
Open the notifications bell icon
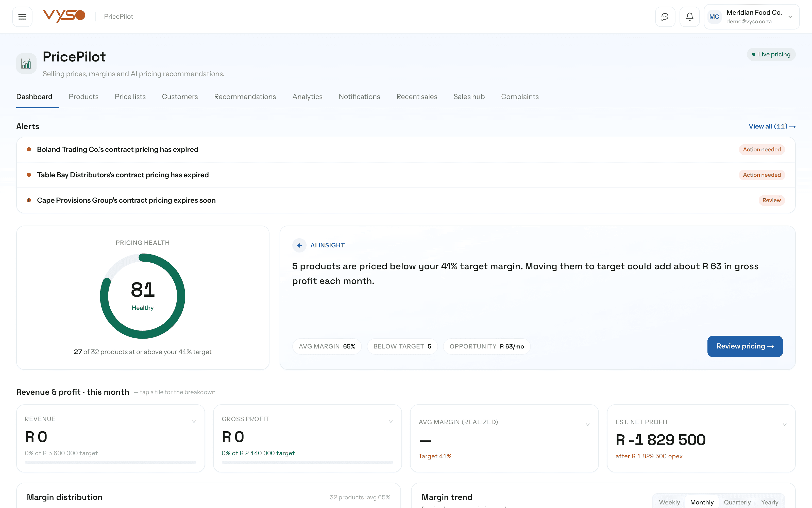(689, 17)
